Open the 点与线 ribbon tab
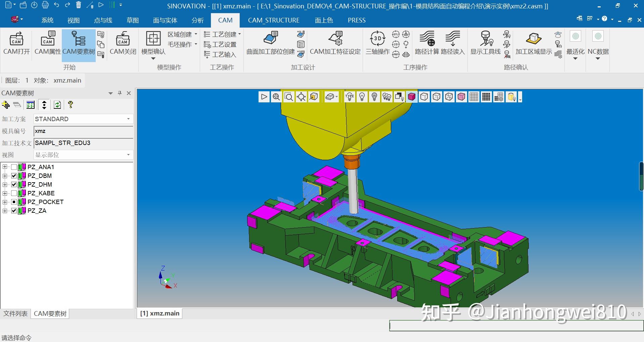This screenshot has height=342, width=644. 103,20
